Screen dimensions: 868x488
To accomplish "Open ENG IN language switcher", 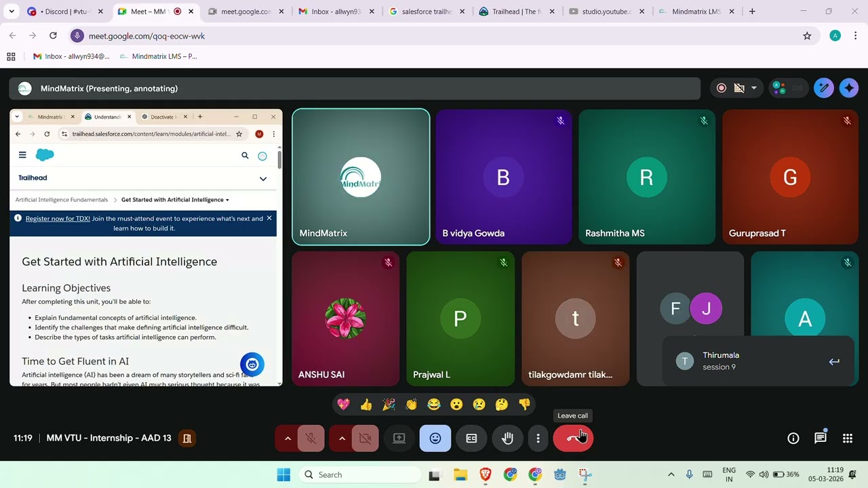I will coord(729,474).
